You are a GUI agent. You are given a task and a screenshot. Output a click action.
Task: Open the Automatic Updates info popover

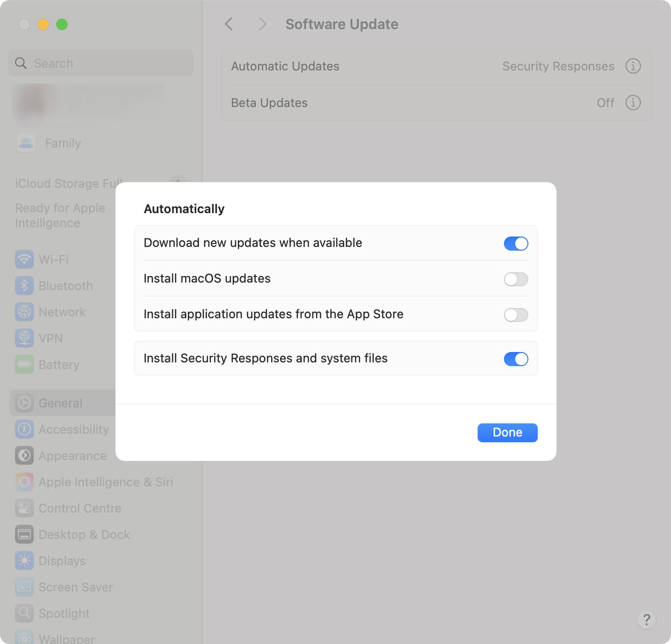pos(633,66)
